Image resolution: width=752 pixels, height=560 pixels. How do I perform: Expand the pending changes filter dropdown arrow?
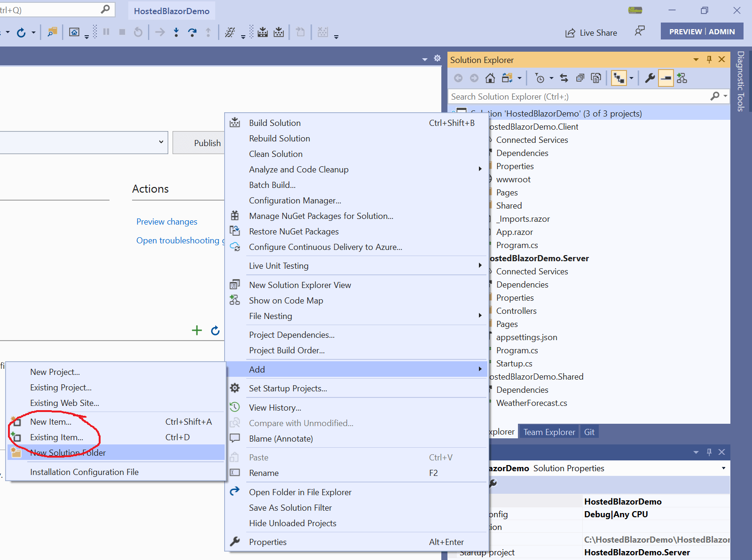pyautogui.click(x=551, y=78)
